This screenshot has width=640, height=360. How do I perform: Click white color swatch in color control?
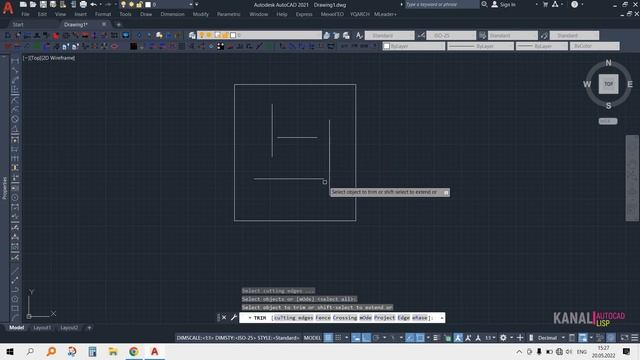(387, 46)
